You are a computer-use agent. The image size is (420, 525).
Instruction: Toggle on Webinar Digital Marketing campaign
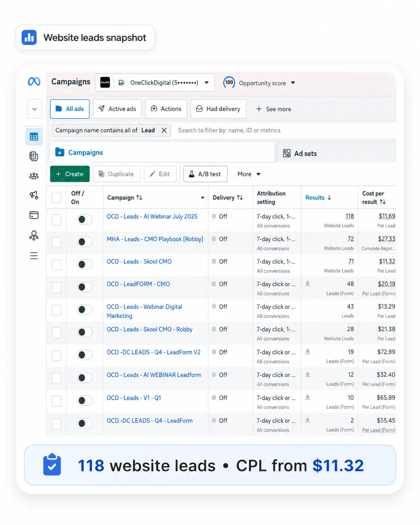[x=85, y=310]
